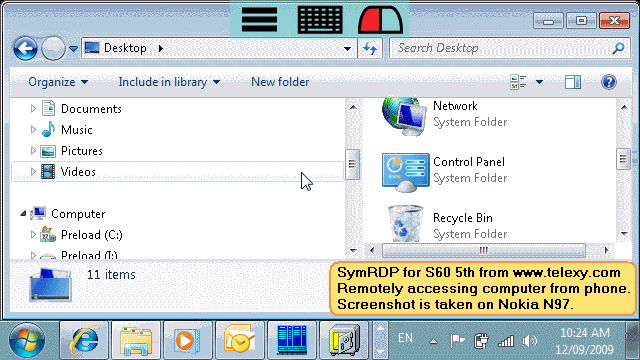Show the on-screen keyboard icon
640x360 pixels.
[320, 19]
